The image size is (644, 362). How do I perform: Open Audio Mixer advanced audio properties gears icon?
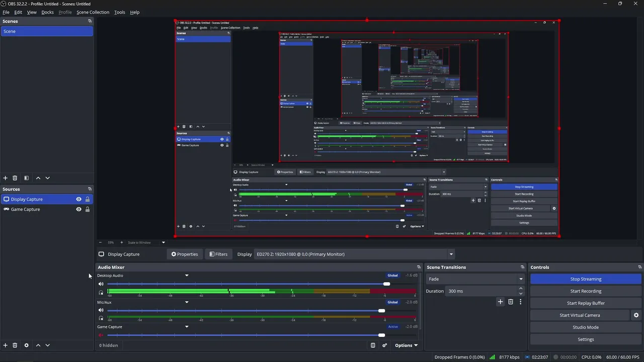(384, 345)
